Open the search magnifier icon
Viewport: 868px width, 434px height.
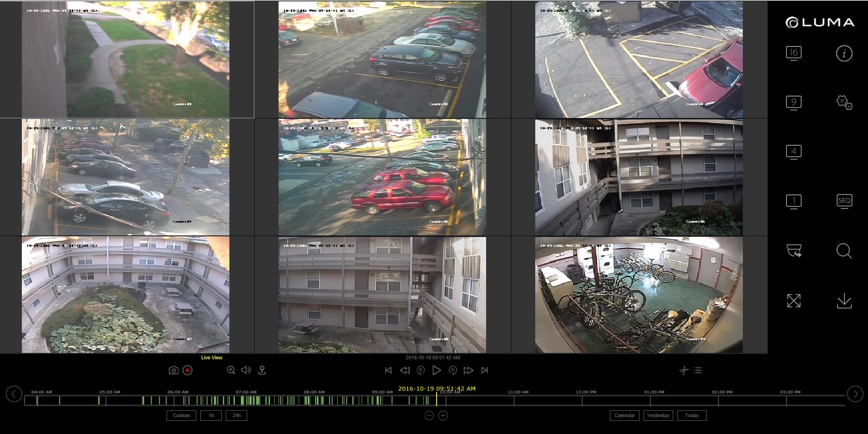pos(844,251)
